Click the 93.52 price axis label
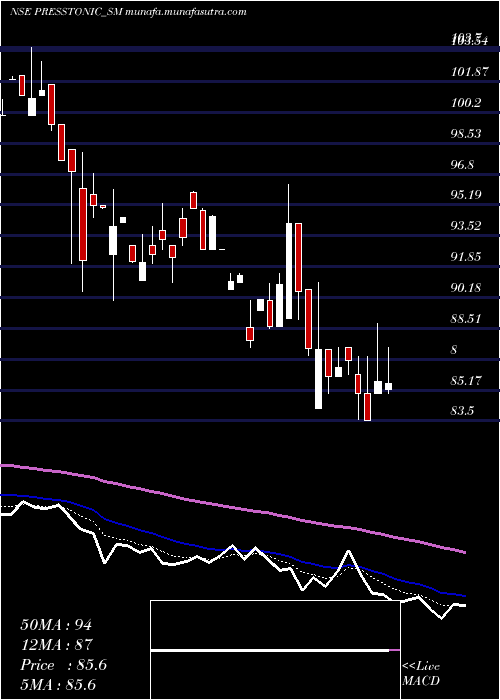Screen dimensions: 500x700 (466, 226)
